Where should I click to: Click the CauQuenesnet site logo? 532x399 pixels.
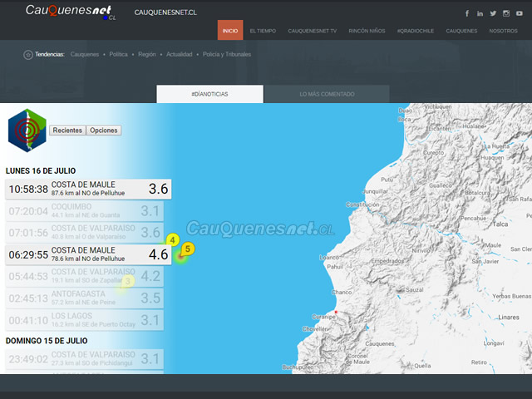(x=70, y=12)
